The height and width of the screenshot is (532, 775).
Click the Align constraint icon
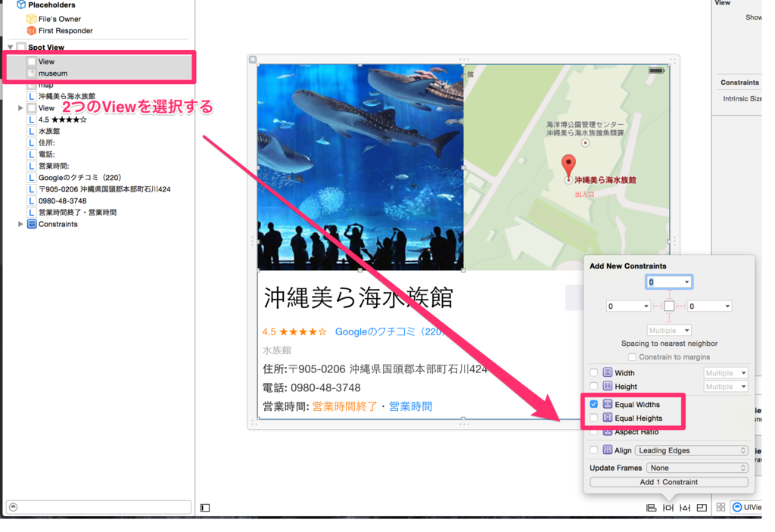tap(608, 450)
